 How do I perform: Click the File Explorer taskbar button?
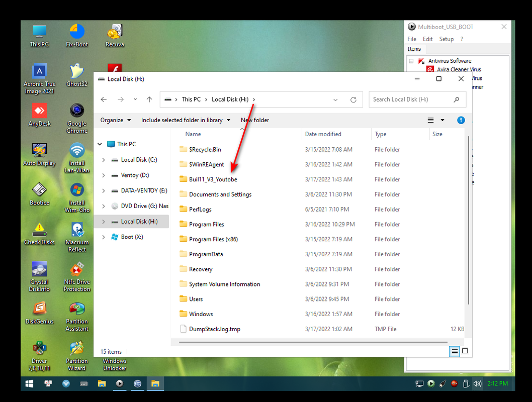coord(155,384)
